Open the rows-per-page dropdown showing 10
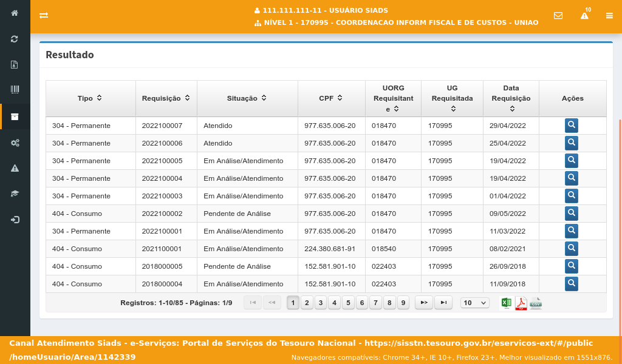This screenshot has height=364, width=622. point(474,303)
